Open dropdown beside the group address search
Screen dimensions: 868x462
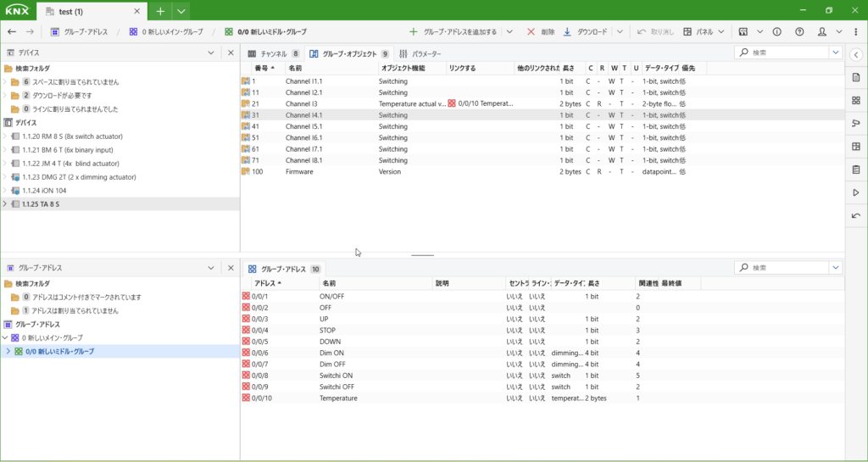836,268
